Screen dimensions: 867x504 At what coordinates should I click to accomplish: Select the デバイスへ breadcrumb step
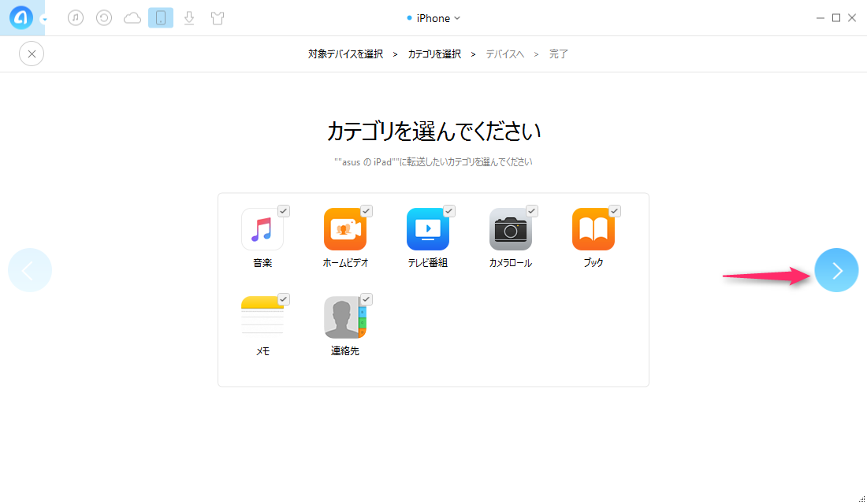504,54
